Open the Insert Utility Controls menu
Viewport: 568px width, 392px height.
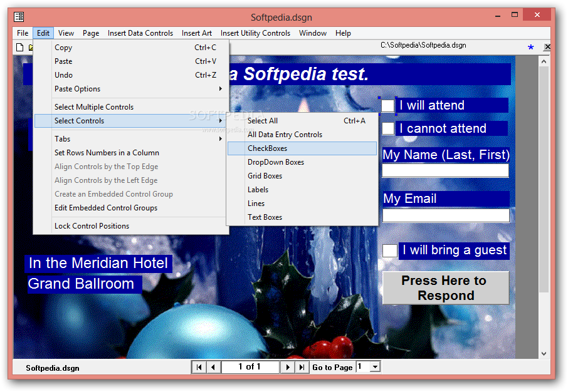tap(255, 33)
